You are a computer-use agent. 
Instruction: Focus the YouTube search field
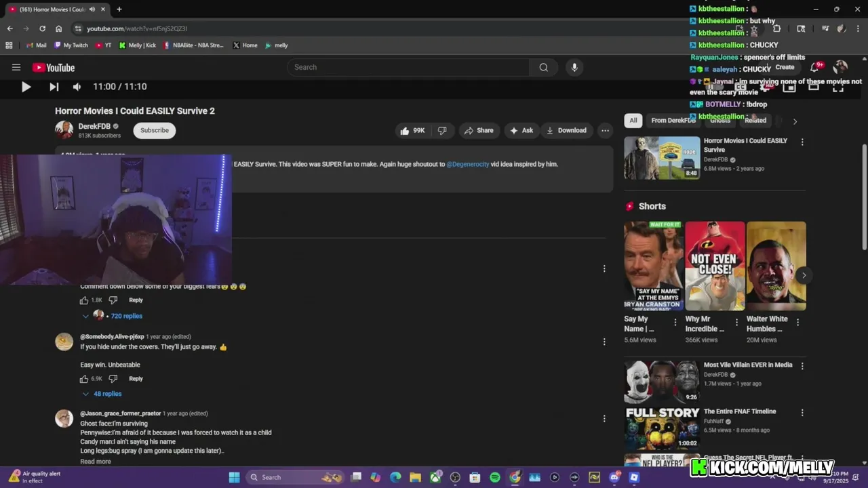[408, 67]
